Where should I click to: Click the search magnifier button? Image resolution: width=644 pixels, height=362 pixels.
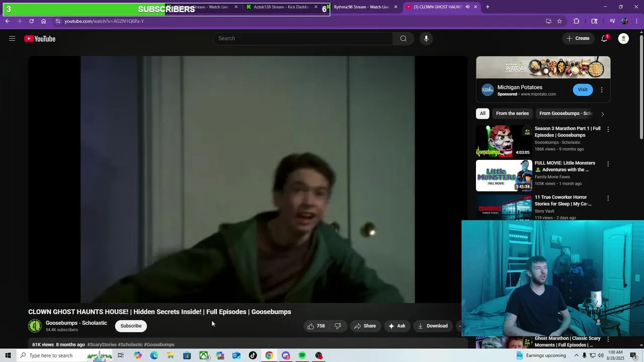(x=404, y=39)
